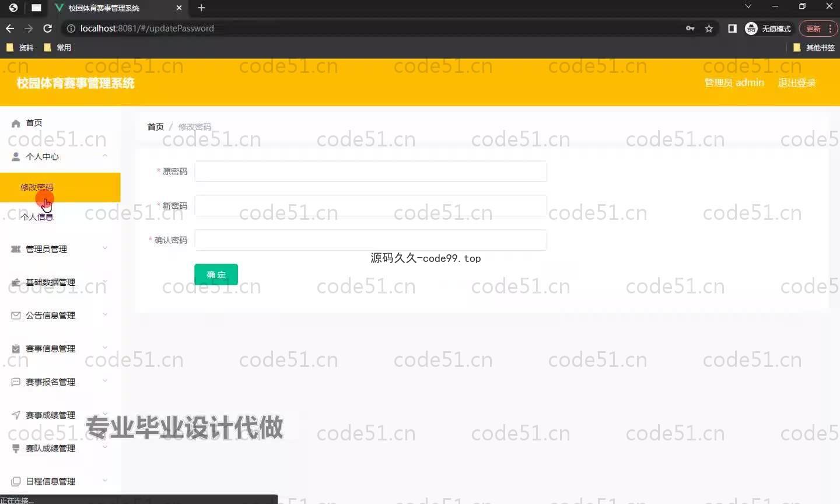Viewport: 840px width, 504px height.
Task: Toggle the browser side panel icon
Action: tap(732, 29)
